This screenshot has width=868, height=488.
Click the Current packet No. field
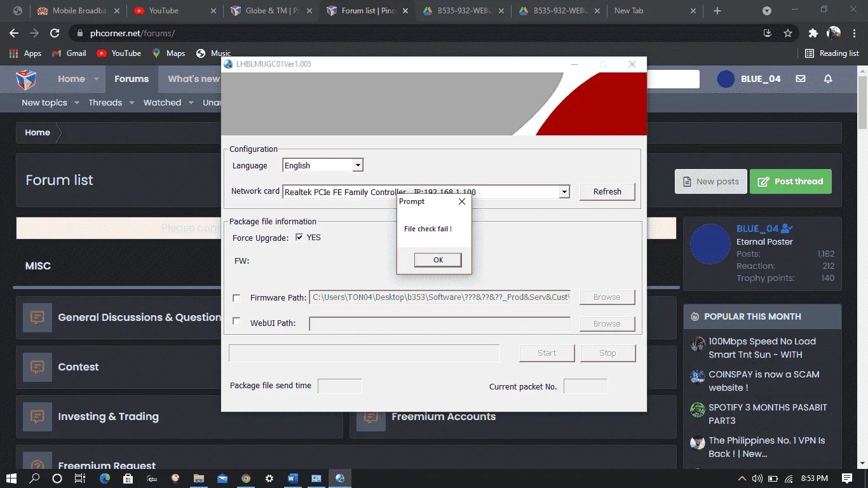pyautogui.click(x=586, y=386)
